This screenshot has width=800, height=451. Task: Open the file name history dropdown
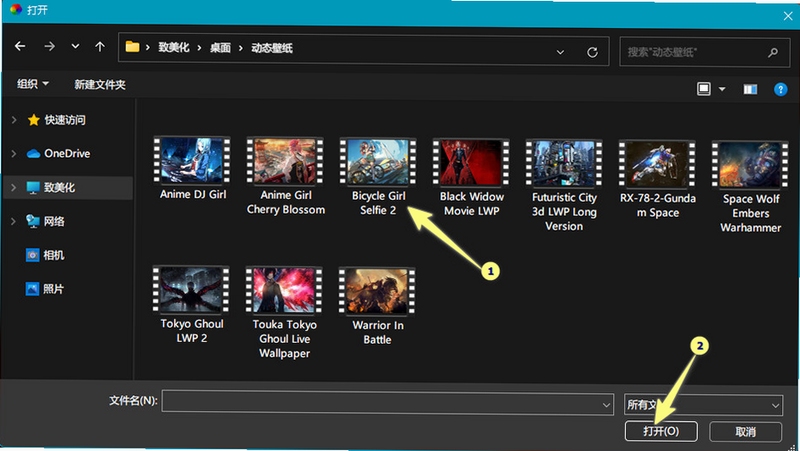click(606, 405)
